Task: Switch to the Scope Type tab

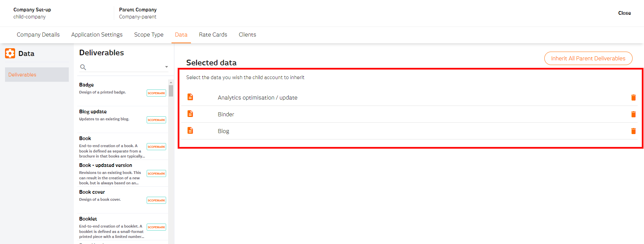Action: (x=149, y=35)
